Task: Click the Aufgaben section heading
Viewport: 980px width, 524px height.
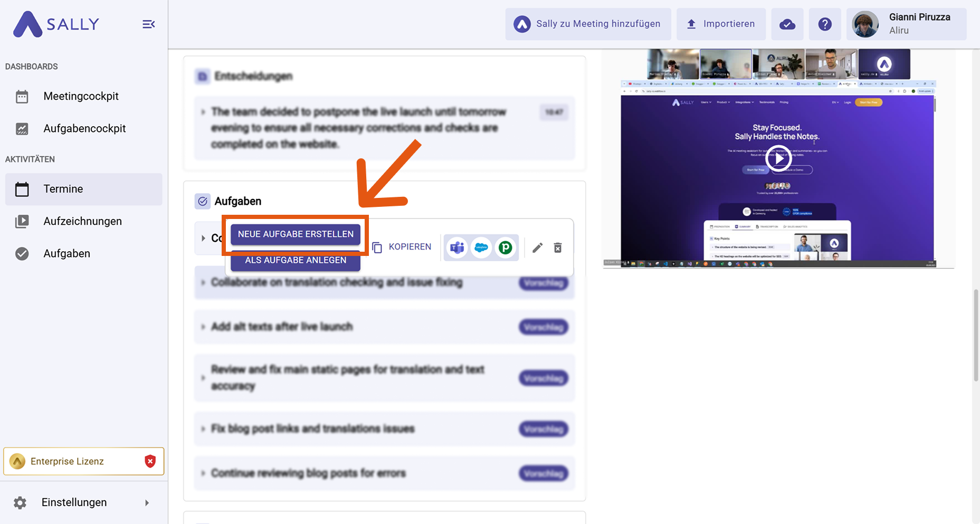Action: pos(238,201)
